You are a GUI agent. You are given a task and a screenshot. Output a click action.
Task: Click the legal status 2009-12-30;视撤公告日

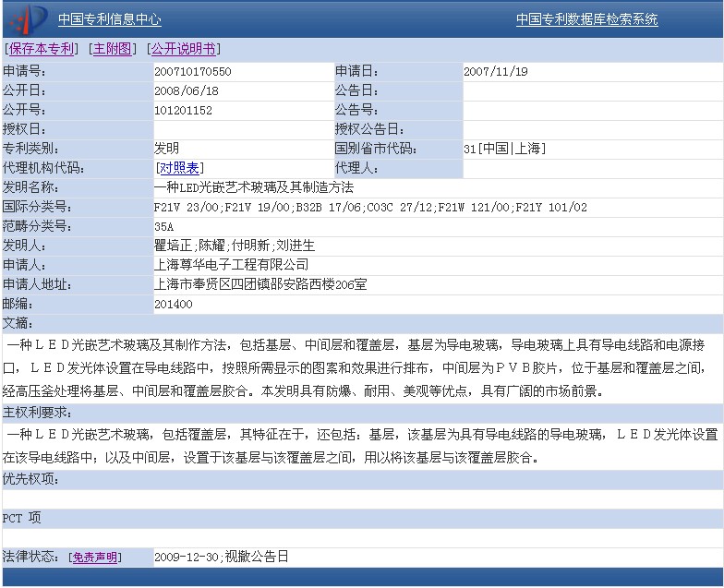pyautogui.click(x=222, y=558)
